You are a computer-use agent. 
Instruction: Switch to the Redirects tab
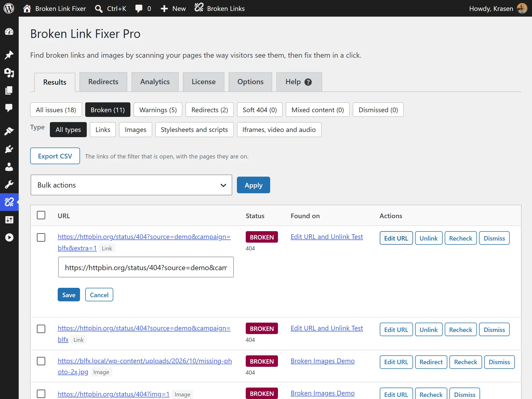tap(103, 82)
